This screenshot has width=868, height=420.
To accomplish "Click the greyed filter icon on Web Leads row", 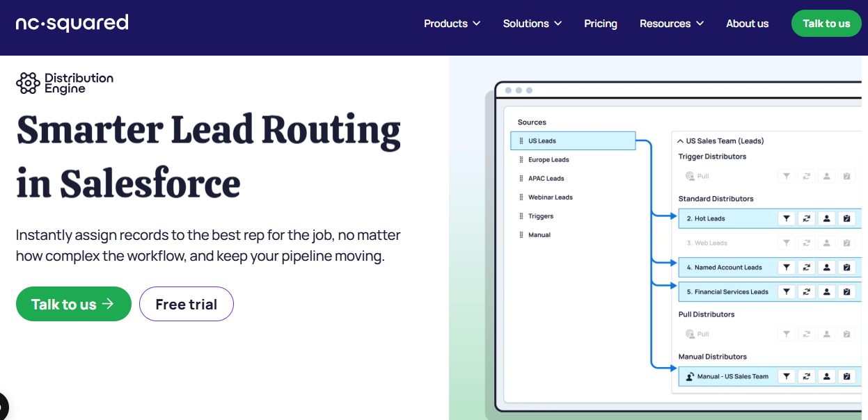I will [x=787, y=243].
